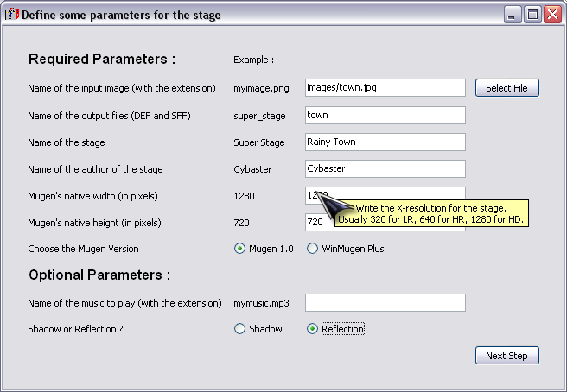The height and width of the screenshot is (392, 567).
Task: Select the Mugen 1.0 radio option
Action: [x=240, y=249]
